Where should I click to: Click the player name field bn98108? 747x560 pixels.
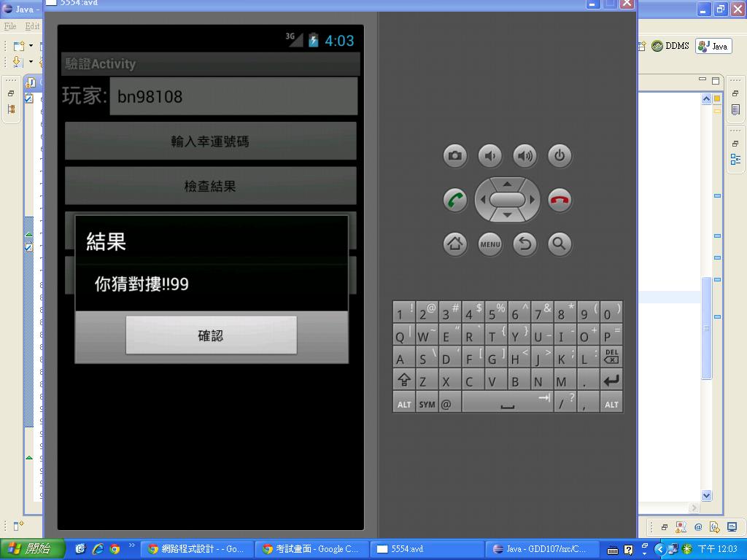pyautogui.click(x=233, y=96)
